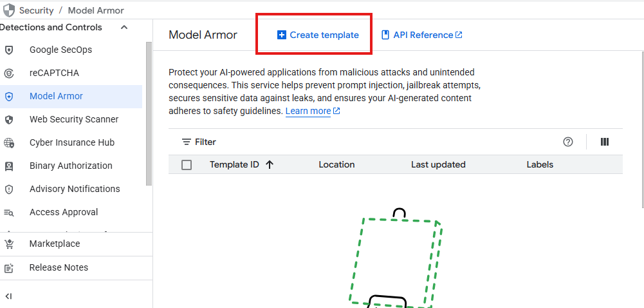The width and height of the screenshot is (644, 308).
Task: Open Marketplace from sidebar
Action: (x=76, y=244)
